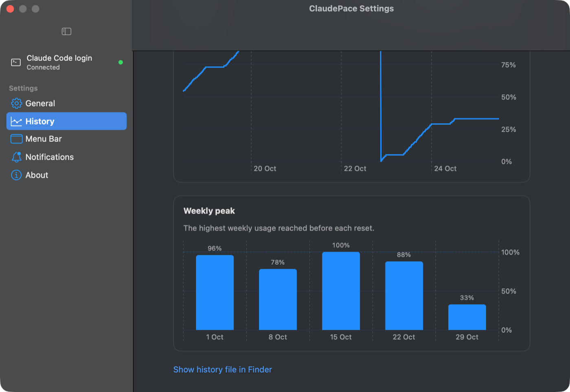Click the Claude Code login terminal icon
This screenshot has width=570, height=392.
(16, 62)
